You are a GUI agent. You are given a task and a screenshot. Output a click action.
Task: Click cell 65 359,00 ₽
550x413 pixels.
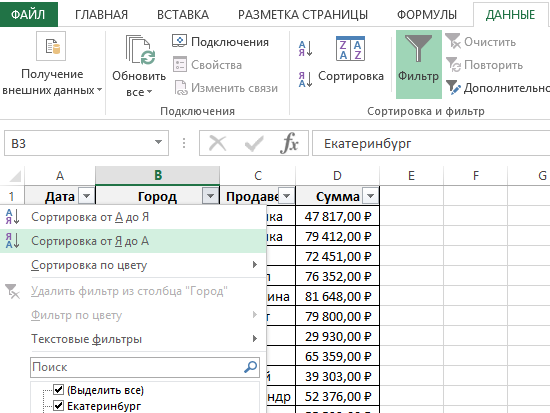337,356
